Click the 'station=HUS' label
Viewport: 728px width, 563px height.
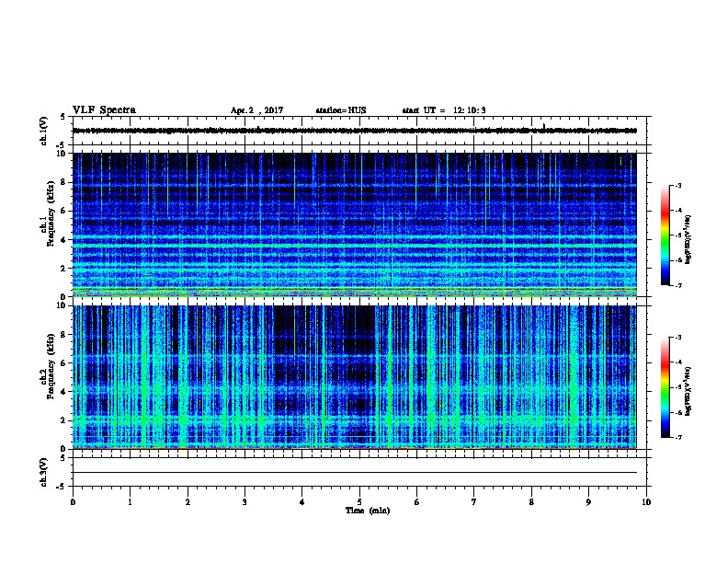pos(341,110)
